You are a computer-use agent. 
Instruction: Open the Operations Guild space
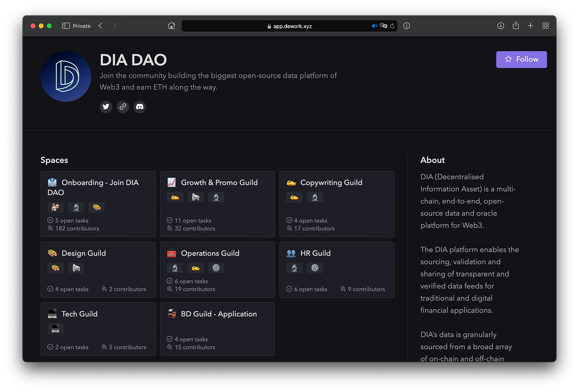click(x=218, y=270)
